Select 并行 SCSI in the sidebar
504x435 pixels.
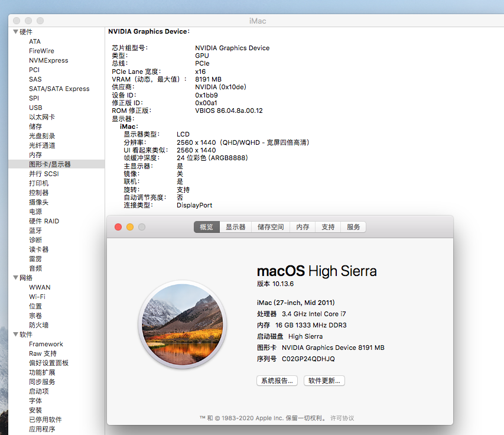[x=44, y=174]
